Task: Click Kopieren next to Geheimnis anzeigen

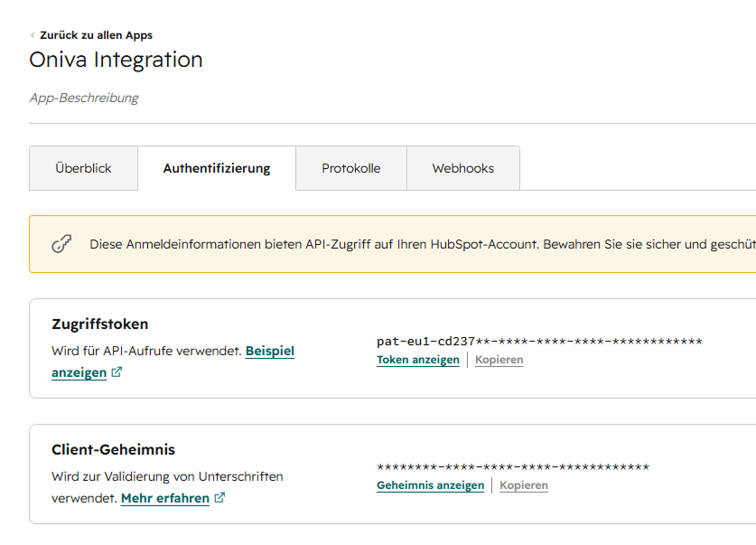Action: pos(524,485)
